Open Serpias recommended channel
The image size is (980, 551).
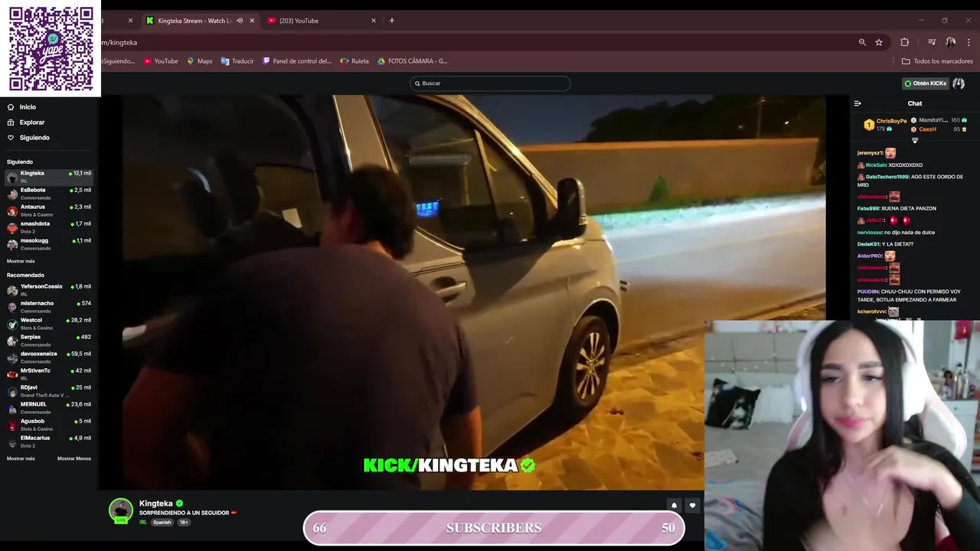pyautogui.click(x=49, y=341)
